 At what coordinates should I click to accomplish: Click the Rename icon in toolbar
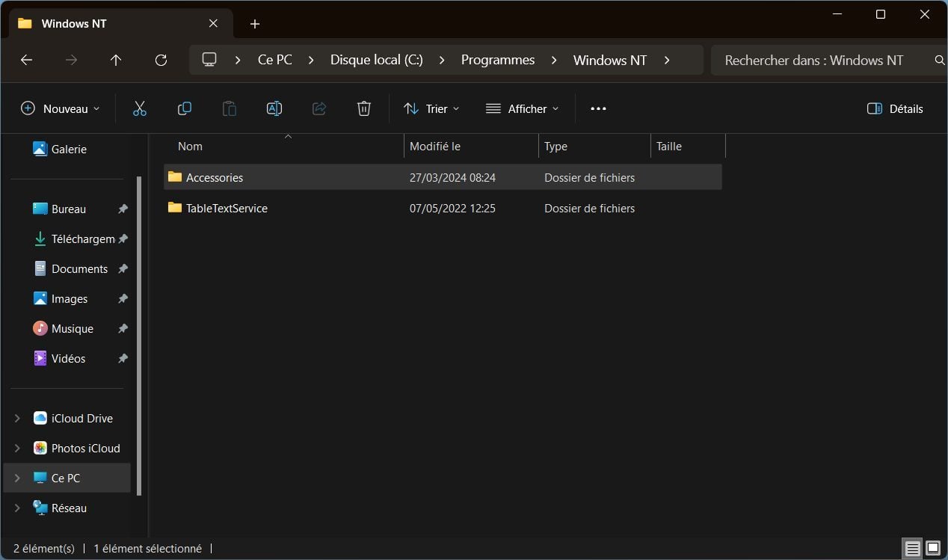click(274, 108)
